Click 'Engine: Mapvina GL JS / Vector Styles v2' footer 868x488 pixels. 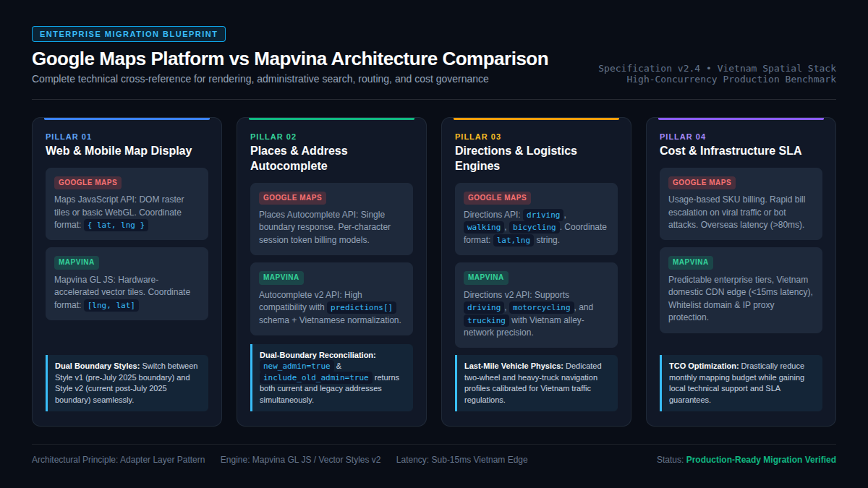[300, 460]
